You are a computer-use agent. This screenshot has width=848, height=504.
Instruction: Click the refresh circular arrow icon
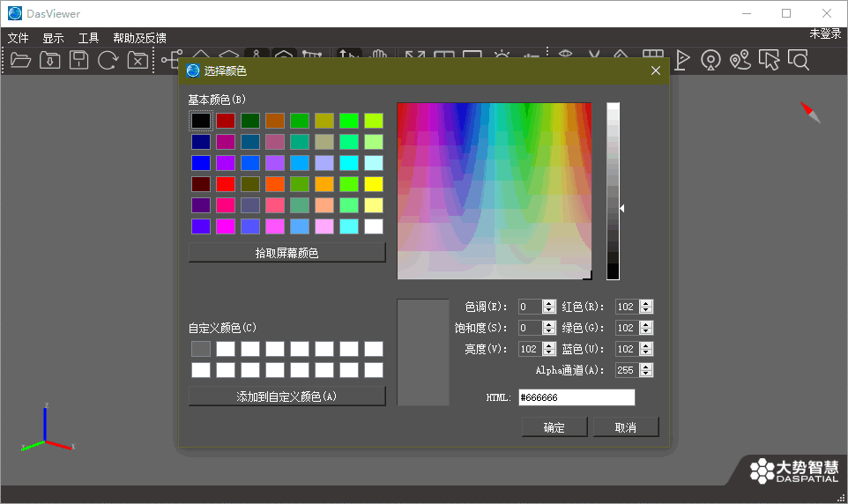108,60
